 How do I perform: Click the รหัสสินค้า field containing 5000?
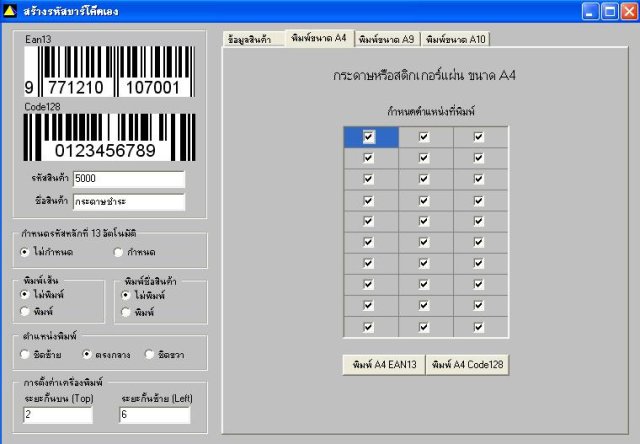click(129, 179)
